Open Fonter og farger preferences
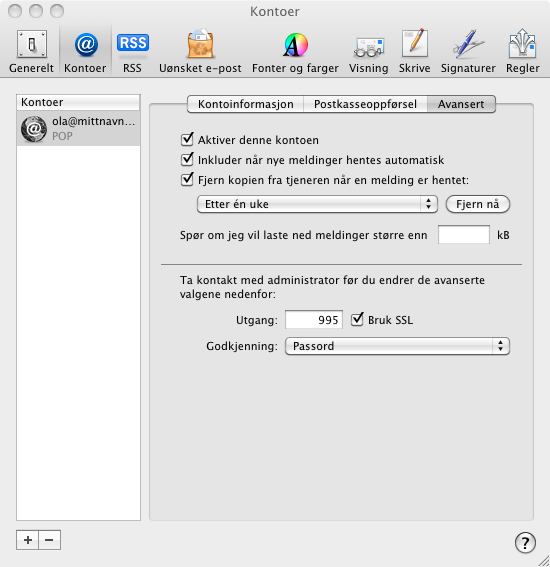Screen dimensions: 550x567 295,52
